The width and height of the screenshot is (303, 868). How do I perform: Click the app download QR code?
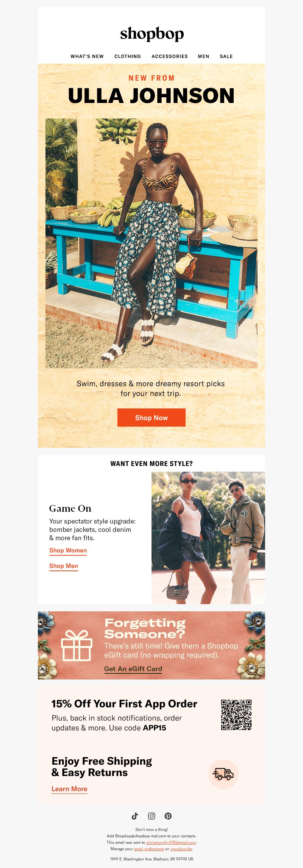236,715
